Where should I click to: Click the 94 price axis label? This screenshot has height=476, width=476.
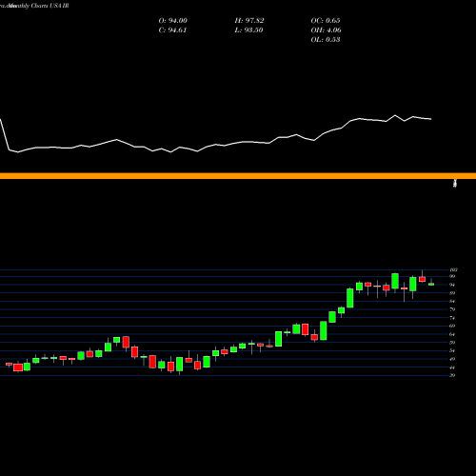pyautogui.click(x=452, y=285)
